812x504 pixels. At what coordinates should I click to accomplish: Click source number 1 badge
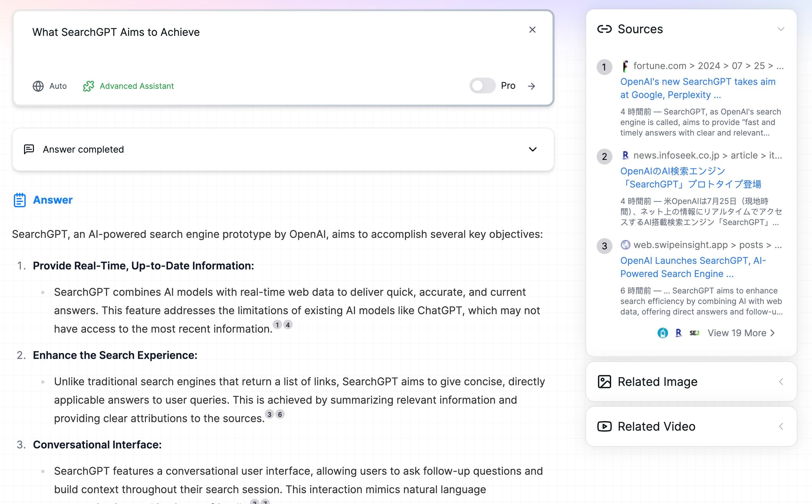[604, 67]
